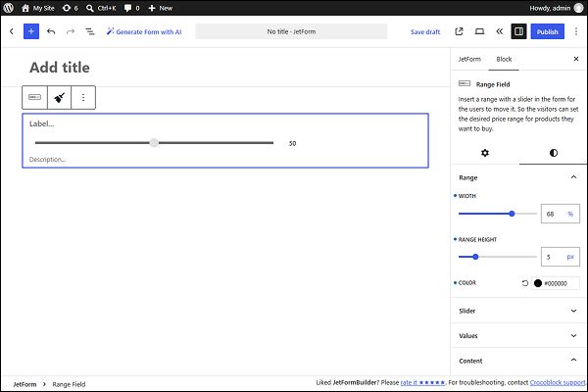The image size is (588, 392).
Task: Open the Howdy, admin profile menu
Action: click(557, 8)
